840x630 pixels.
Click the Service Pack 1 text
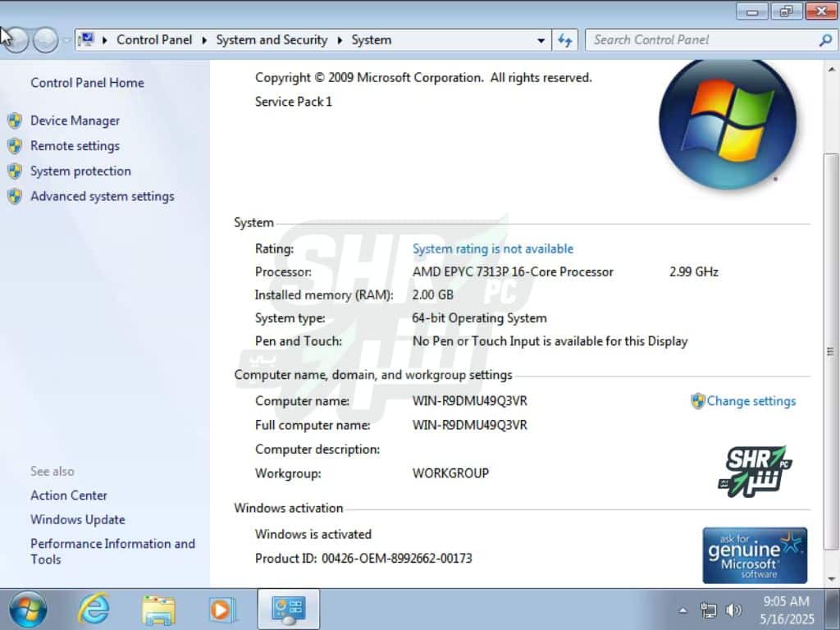[x=294, y=101]
